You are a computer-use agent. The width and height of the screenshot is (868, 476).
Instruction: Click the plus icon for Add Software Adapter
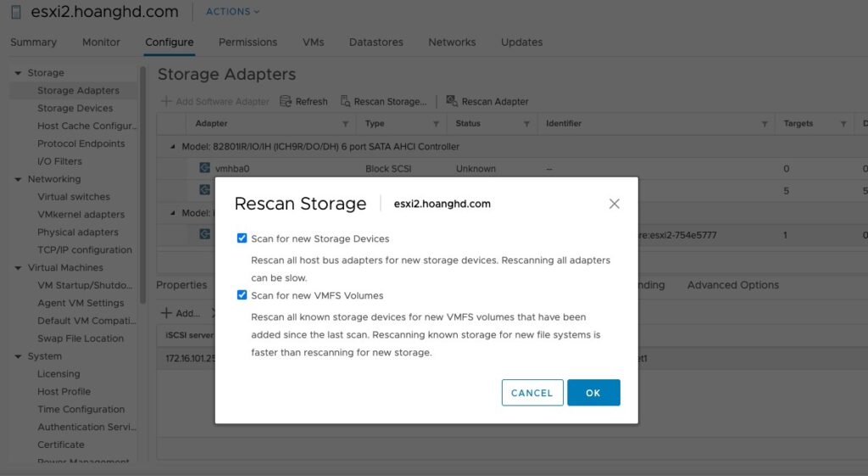coord(166,101)
